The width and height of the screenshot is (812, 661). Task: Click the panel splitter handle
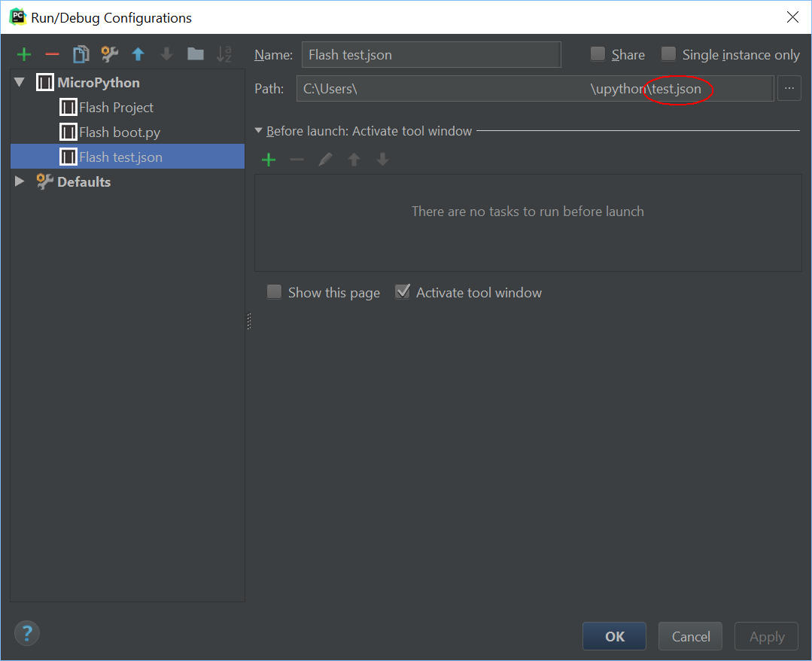click(x=249, y=321)
